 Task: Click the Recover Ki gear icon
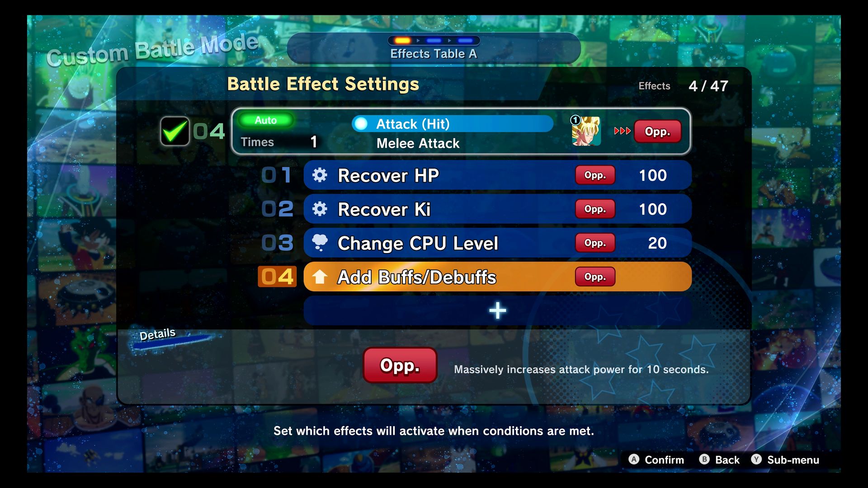(320, 209)
